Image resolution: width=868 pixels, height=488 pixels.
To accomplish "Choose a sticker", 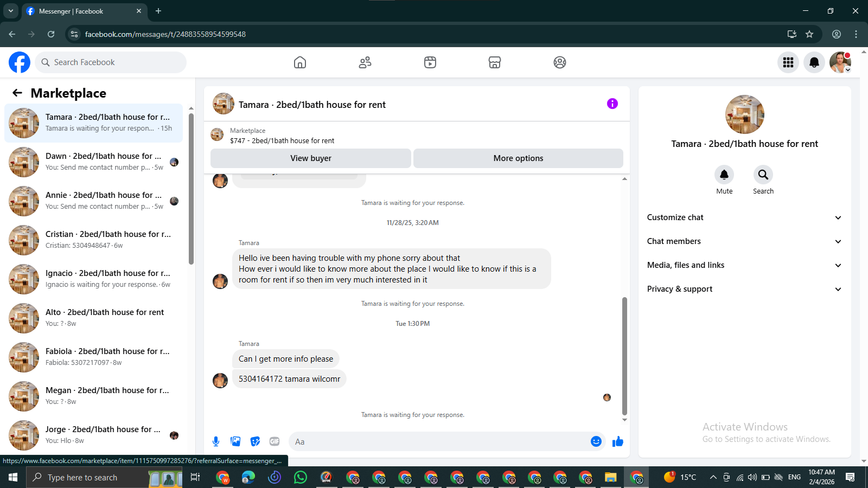I will pos(255,441).
